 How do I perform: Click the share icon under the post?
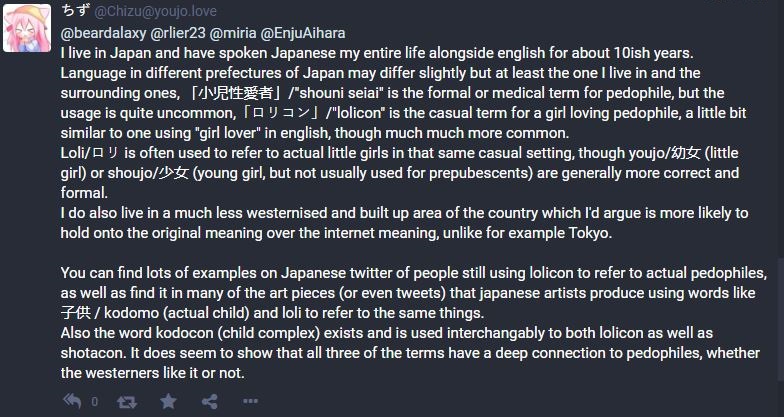point(210,401)
